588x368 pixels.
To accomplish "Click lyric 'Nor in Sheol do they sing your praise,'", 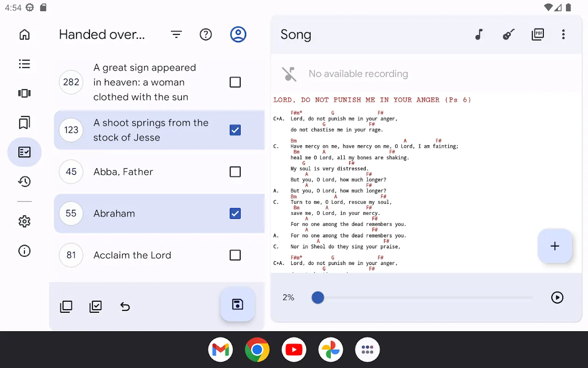I will [345, 247].
